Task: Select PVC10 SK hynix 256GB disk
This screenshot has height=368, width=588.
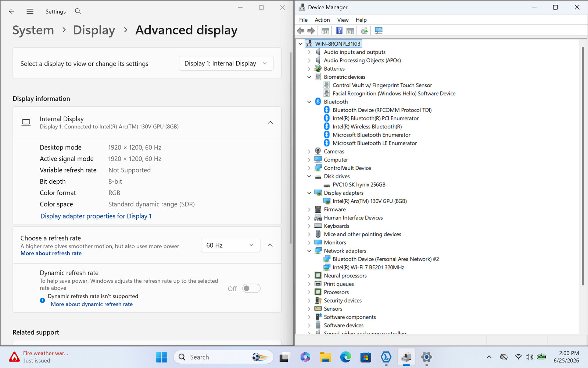Action: 359,185
